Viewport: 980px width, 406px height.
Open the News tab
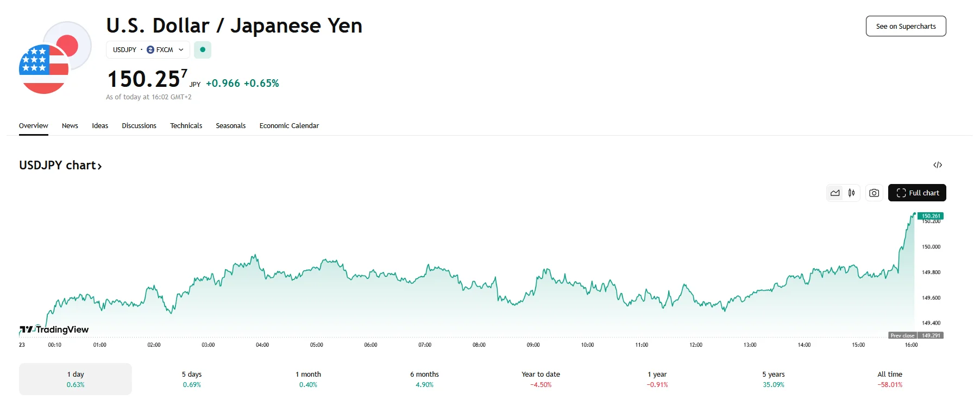pos(70,125)
